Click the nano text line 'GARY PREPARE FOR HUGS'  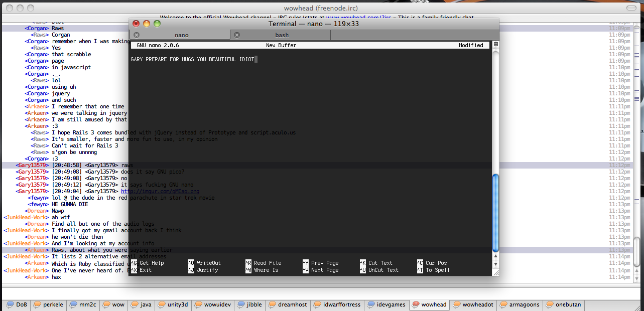[192, 59]
